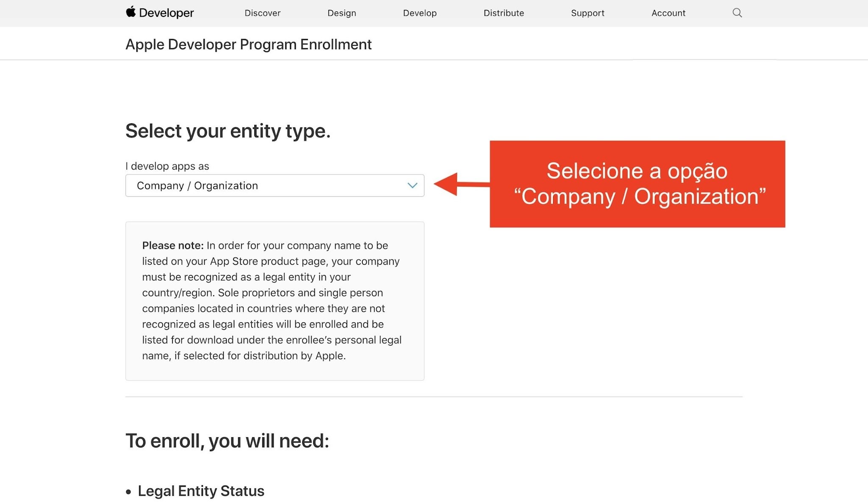868x502 pixels.
Task: Open the Discover menu item
Action: click(x=262, y=13)
